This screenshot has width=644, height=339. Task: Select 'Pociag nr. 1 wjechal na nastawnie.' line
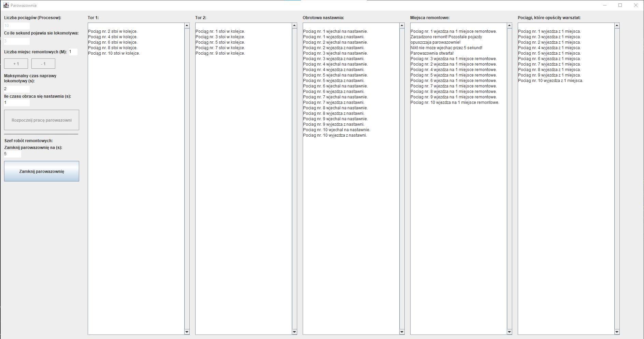[335, 31]
